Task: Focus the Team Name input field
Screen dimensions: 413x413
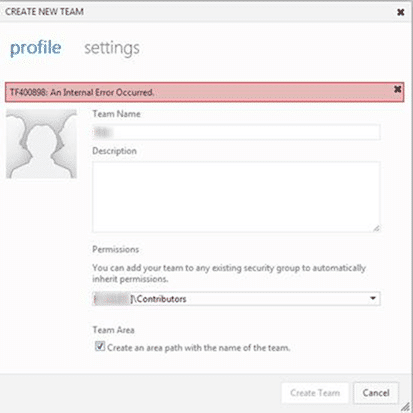Action: tap(236, 132)
